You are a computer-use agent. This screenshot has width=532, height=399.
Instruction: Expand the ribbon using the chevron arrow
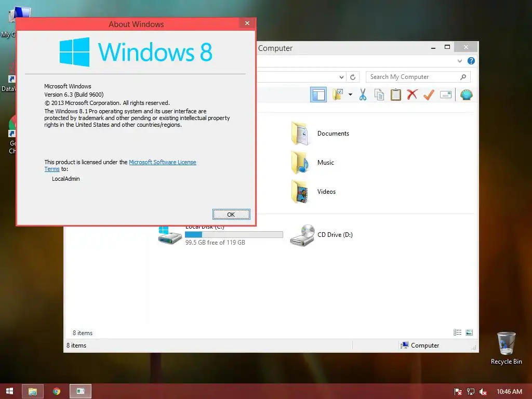click(x=460, y=61)
